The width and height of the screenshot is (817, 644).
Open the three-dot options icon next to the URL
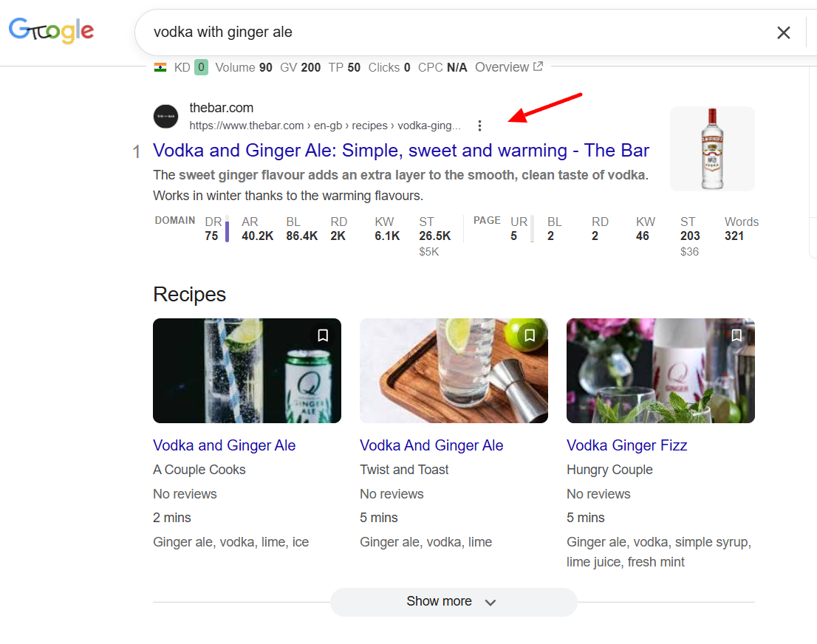(480, 126)
